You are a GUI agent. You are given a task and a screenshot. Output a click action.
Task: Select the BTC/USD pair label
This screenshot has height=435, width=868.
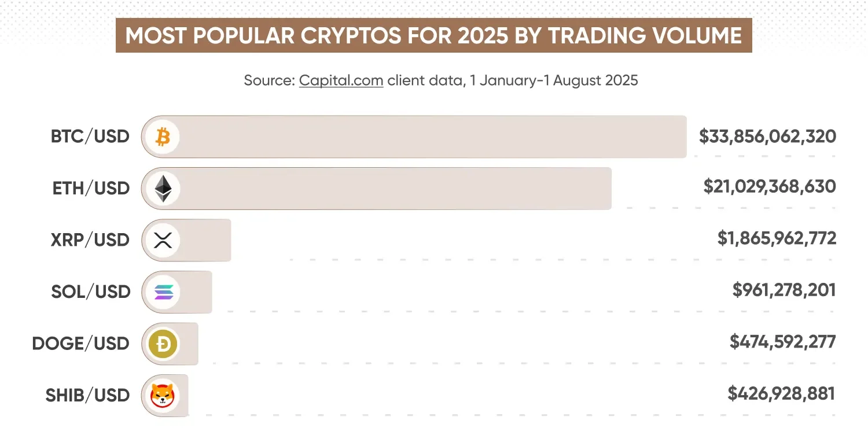click(90, 137)
